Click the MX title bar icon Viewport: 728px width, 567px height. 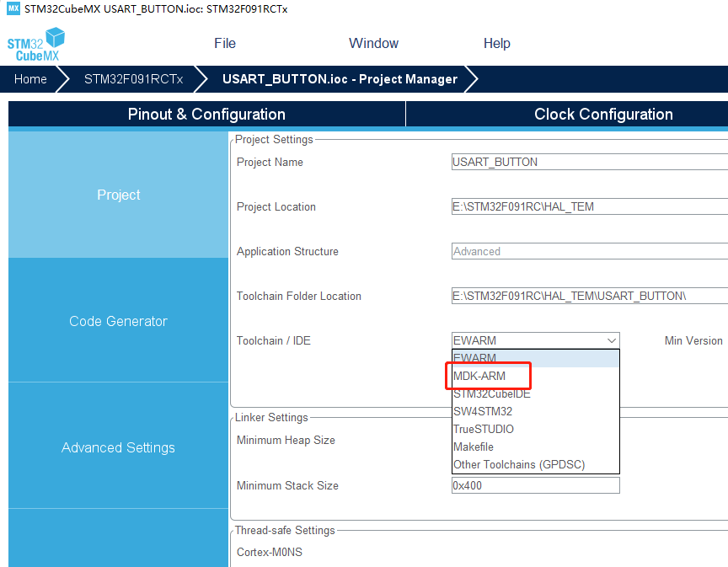13,8
